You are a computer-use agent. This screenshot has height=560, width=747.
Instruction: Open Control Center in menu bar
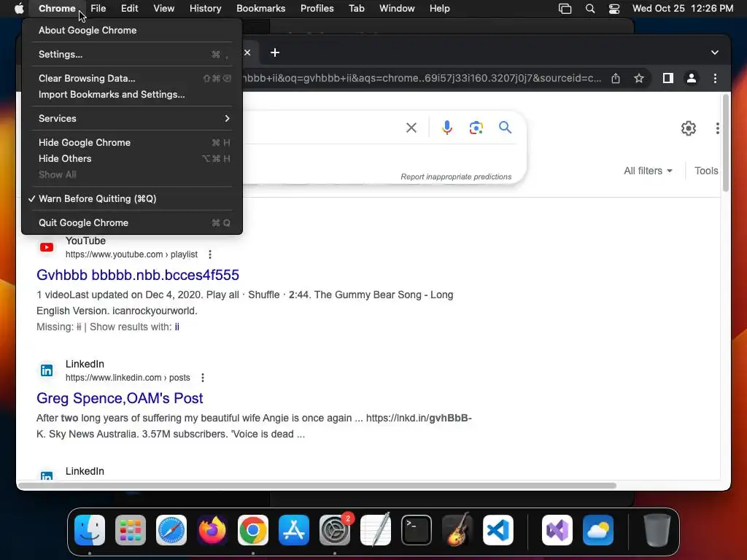tap(614, 9)
